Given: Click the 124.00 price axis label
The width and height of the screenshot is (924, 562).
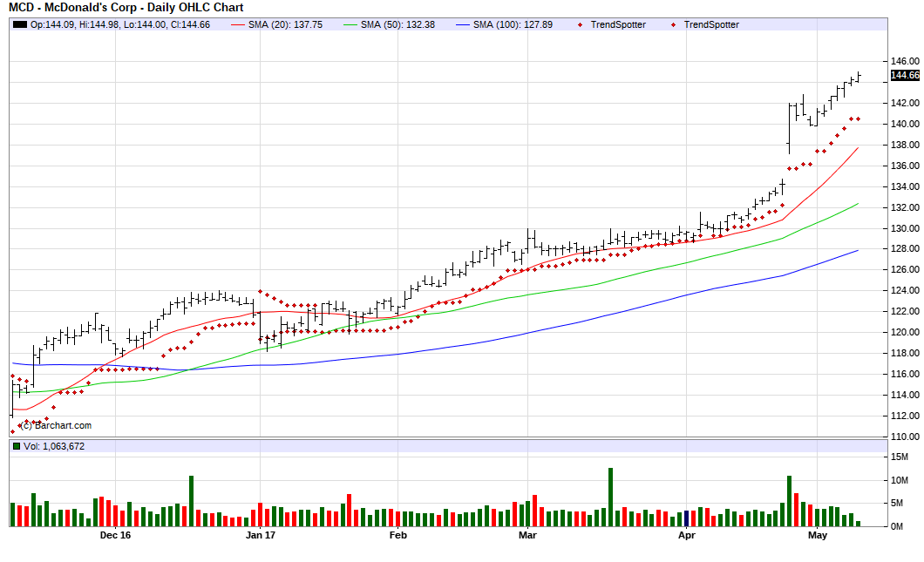Looking at the screenshot, I should tap(905, 290).
